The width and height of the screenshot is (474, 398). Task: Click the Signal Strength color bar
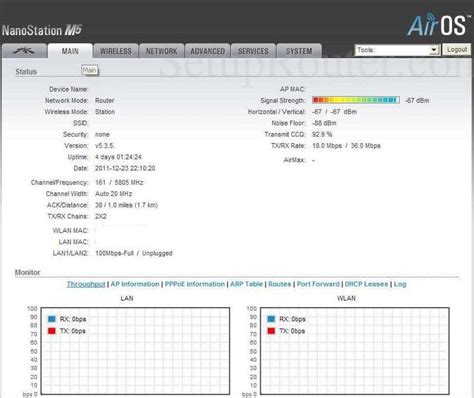(356, 100)
